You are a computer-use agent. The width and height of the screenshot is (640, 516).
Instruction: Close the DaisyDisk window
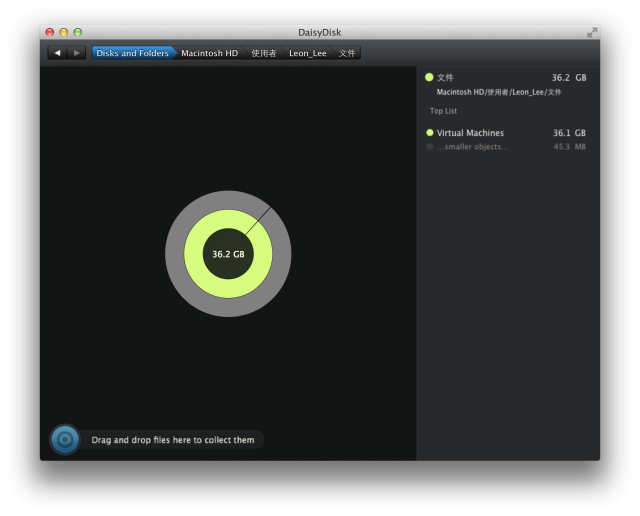50,32
